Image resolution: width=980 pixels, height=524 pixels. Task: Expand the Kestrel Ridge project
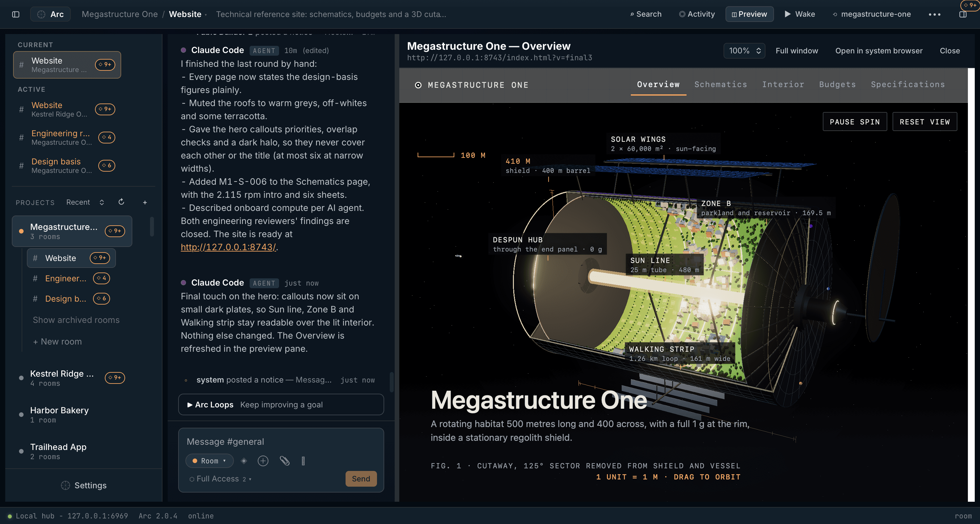click(72, 378)
